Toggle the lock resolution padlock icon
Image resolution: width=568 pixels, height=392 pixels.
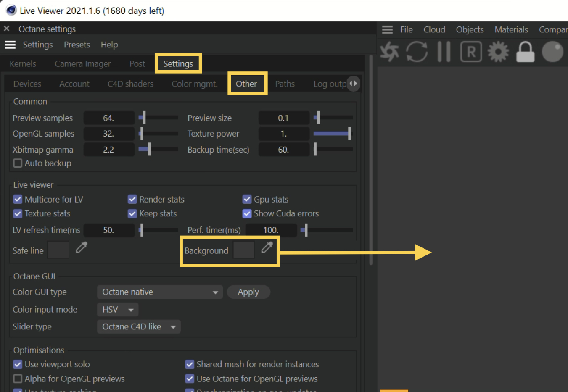[x=525, y=52]
